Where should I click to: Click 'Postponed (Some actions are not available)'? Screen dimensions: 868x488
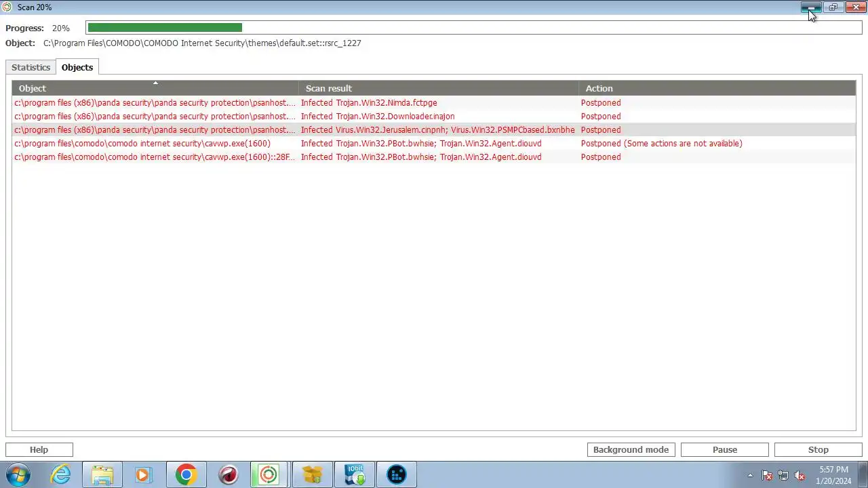point(662,144)
